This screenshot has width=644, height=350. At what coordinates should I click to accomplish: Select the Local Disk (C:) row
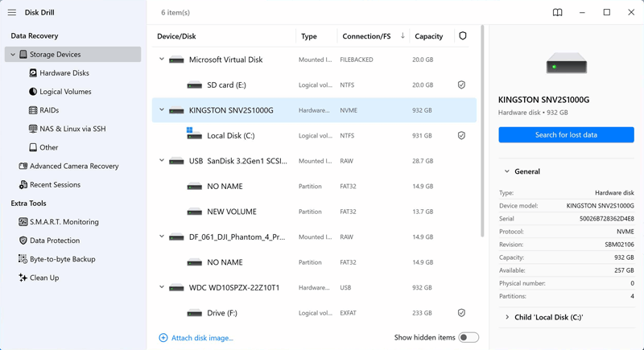[x=314, y=135]
